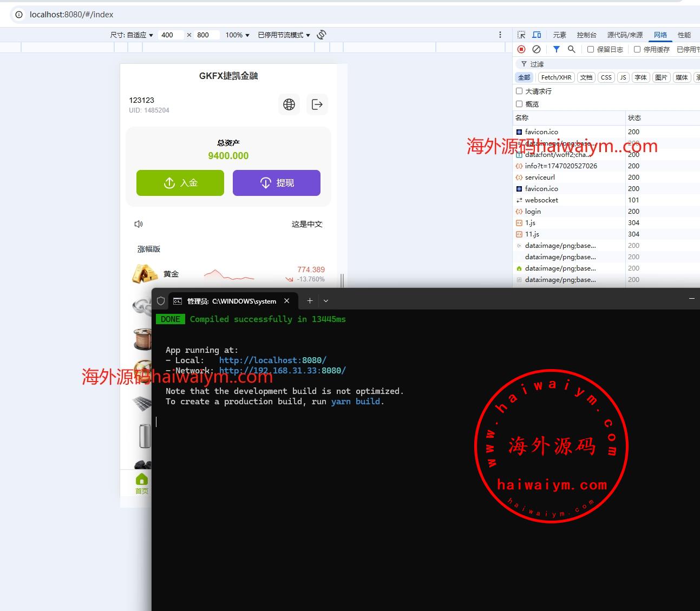Clear the network log
This screenshot has width=700, height=611.
pyautogui.click(x=537, y=49)
